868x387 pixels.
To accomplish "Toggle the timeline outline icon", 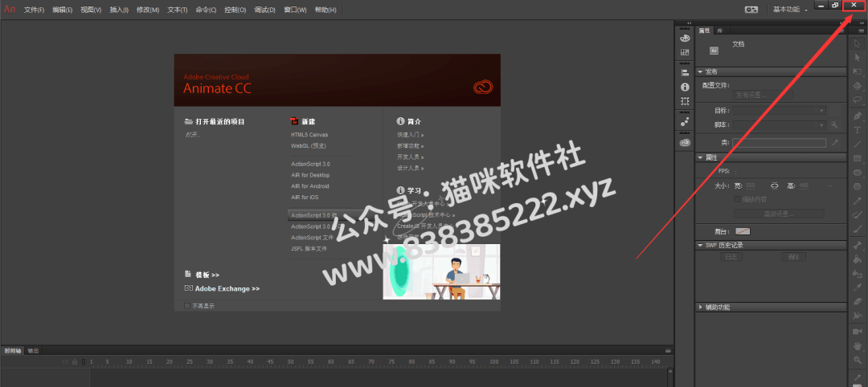I will (84, 361).
